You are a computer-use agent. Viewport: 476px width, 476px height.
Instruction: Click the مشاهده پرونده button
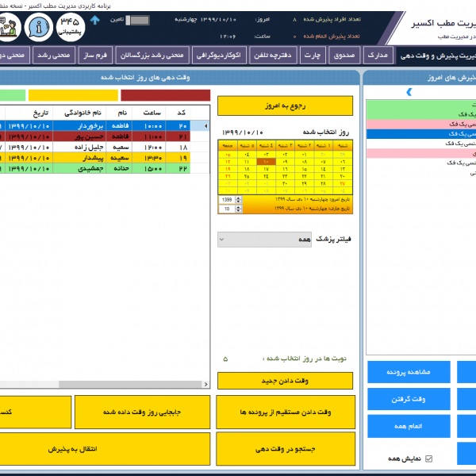(x=408, y=371)
